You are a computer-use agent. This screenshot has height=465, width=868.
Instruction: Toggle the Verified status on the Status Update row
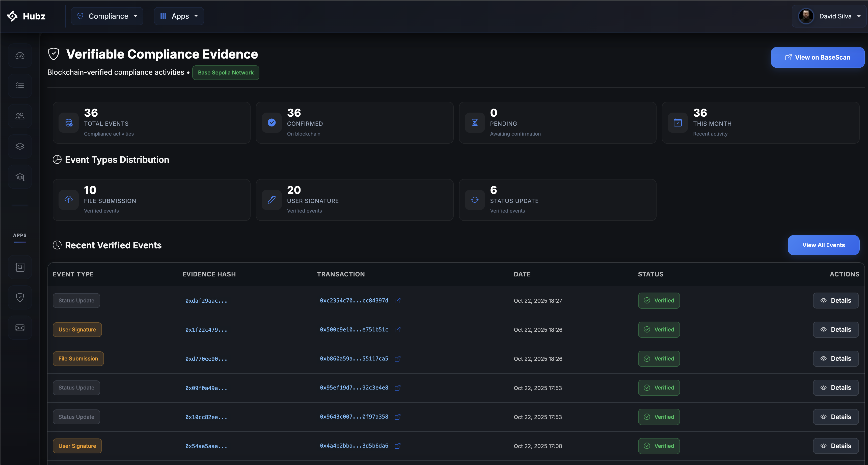click(659, 300)
